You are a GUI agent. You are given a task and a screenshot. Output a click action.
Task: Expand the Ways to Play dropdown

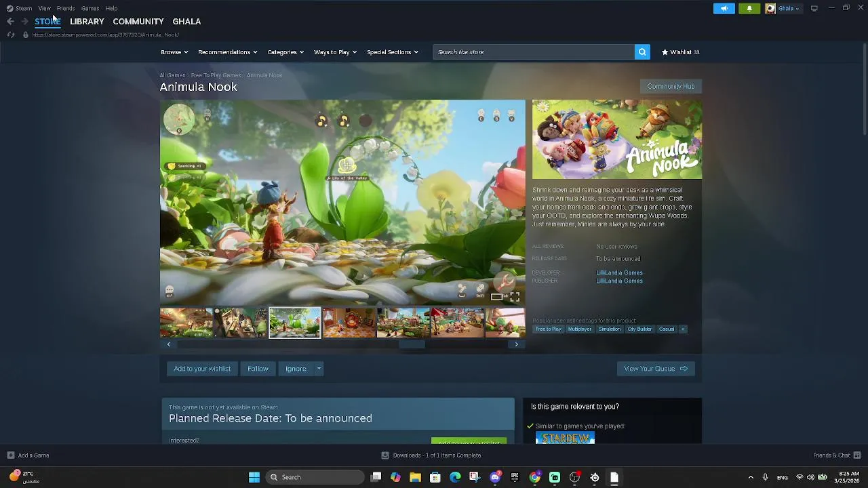(x=335, y=52)
